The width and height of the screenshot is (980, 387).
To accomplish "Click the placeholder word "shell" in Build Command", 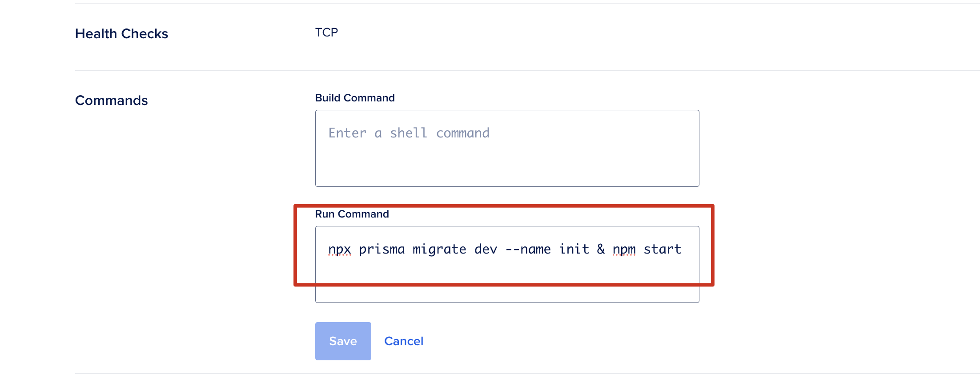I will coord(408,133).
